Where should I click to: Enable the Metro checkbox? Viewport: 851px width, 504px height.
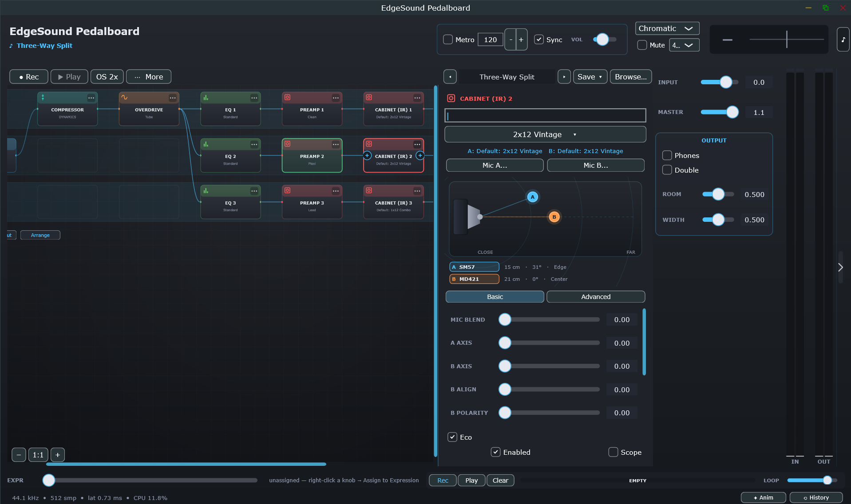[448, 39]
